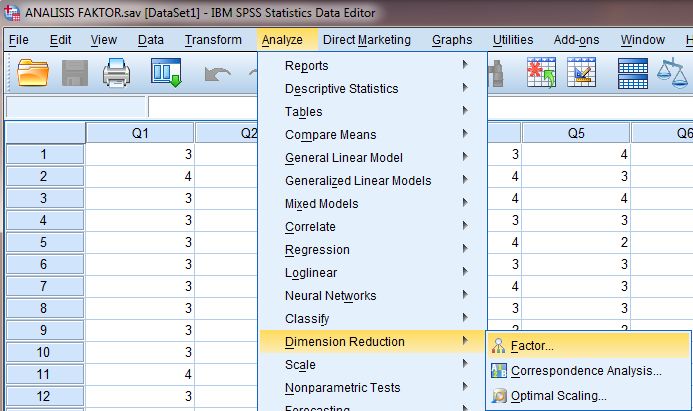Image resolution: width=693 pixels, height=411 pixels.
Task: Click the Q1 cell in row 2
Action: pos(140,176)
